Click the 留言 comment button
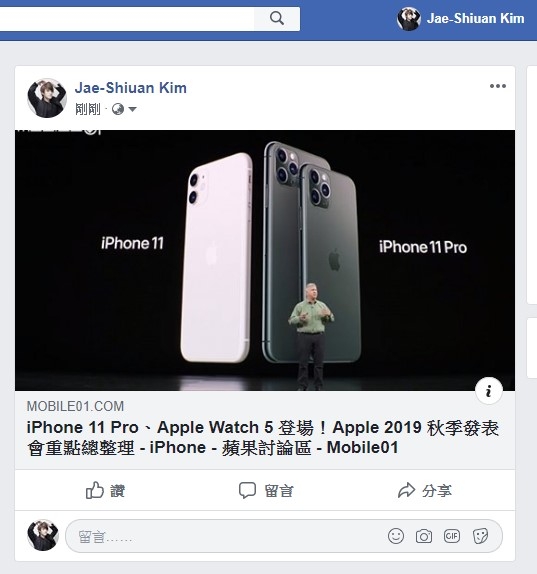Image resolution: width=537 pixels, height=574 pixels. coord(266,491)
